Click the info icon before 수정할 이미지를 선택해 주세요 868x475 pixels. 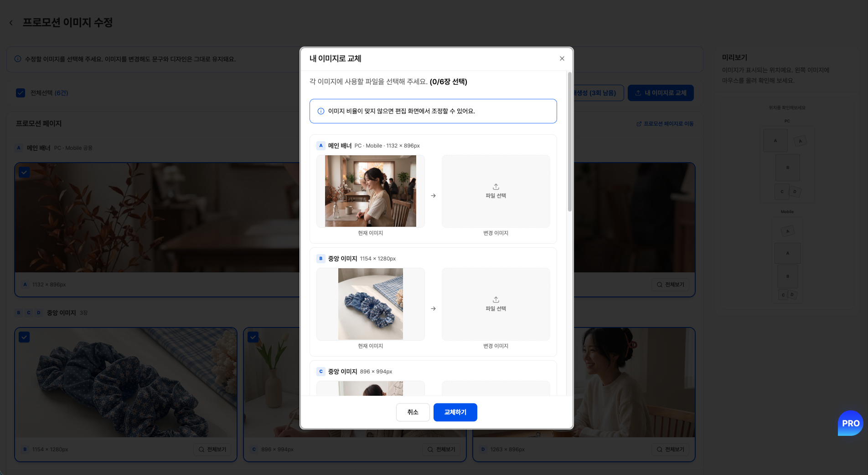point(18,59)
